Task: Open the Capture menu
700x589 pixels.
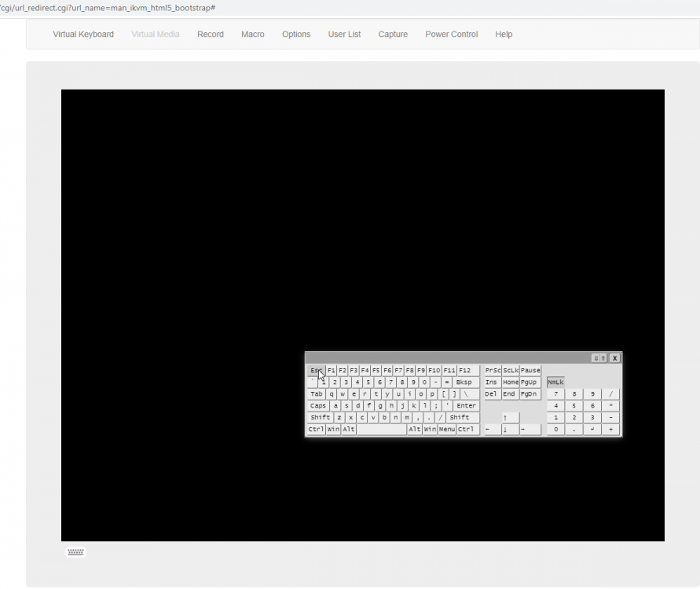Action: pyautogui.click(x=393, y=35)
